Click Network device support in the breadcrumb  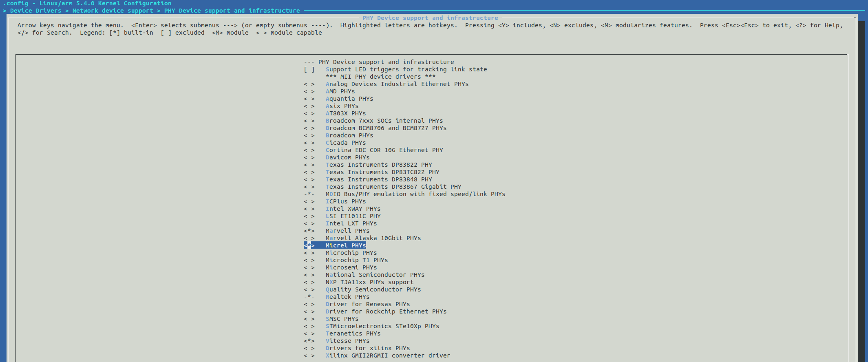click(113, 11)
